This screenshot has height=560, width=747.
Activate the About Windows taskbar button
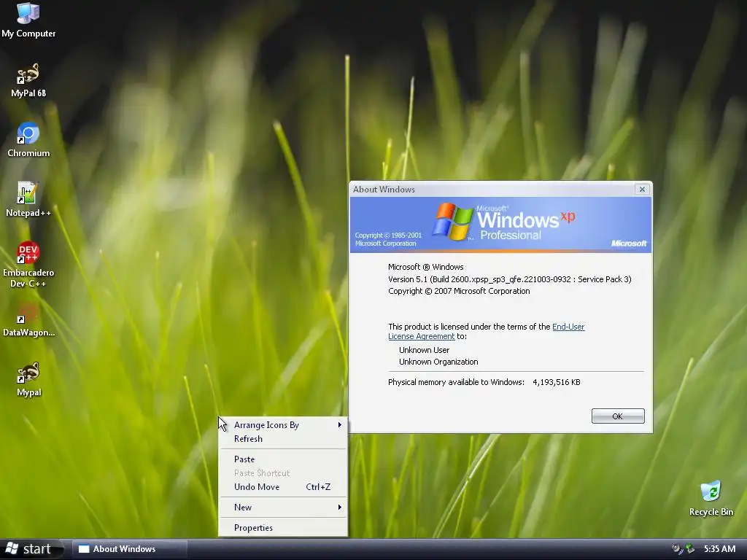[x=129, y=549]
